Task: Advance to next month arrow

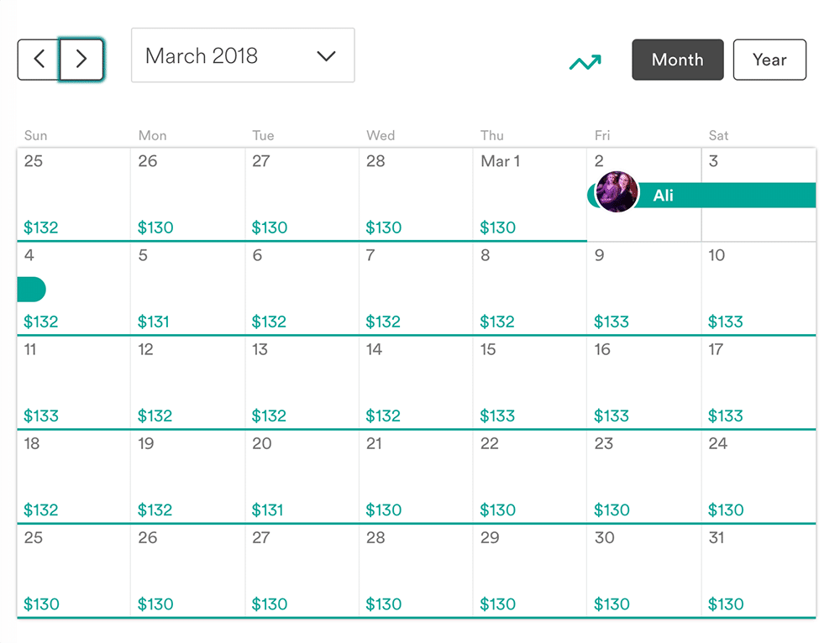Action: coord(81,59)
